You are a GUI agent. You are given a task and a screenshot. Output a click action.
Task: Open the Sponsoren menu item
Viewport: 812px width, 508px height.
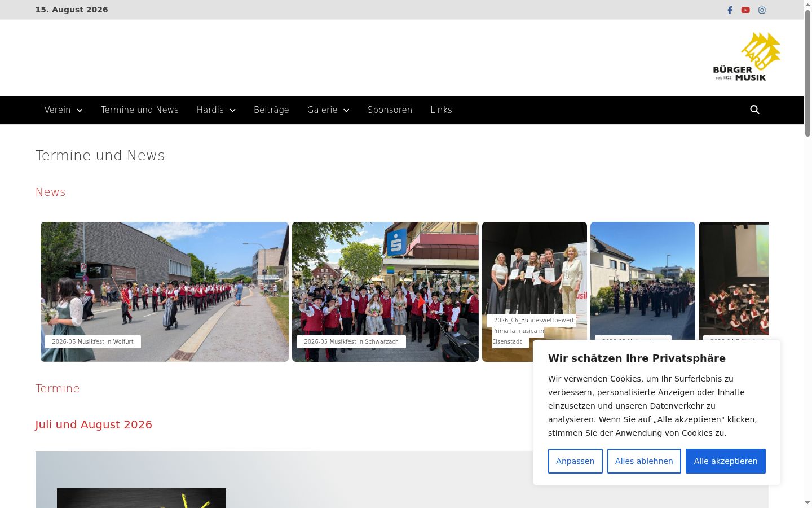click(390, 110)
